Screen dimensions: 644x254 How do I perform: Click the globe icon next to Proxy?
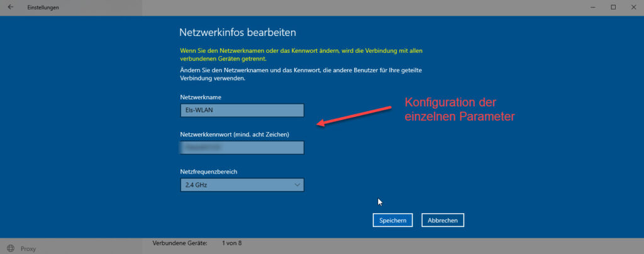pyautogui.click(x=11, y=248)
